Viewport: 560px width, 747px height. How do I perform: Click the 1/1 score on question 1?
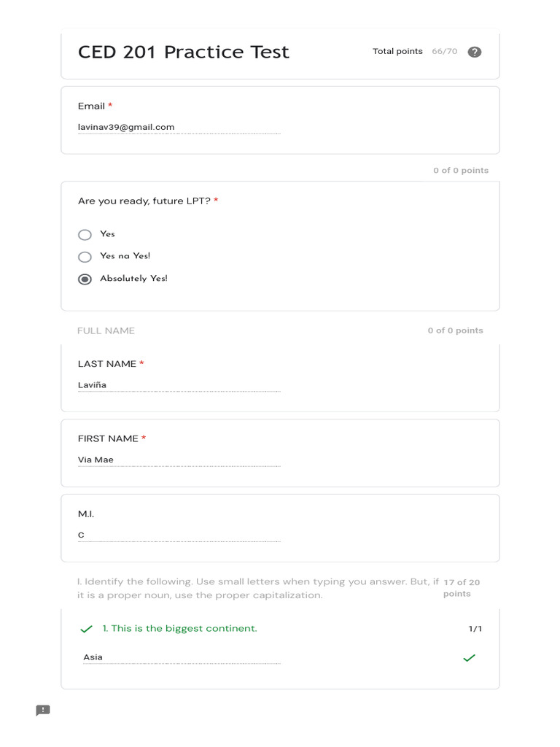475,629
